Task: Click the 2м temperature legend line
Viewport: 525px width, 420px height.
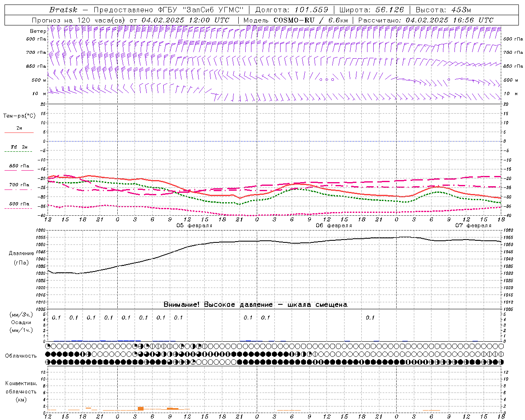Action: click(19, 132)
